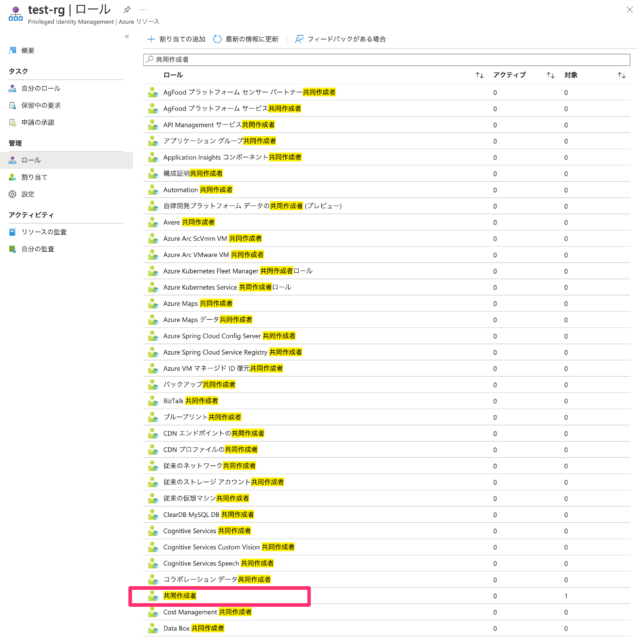
Task: Open Azure VM マネージド ID 復元共同作成者
Action: [223, 368]
